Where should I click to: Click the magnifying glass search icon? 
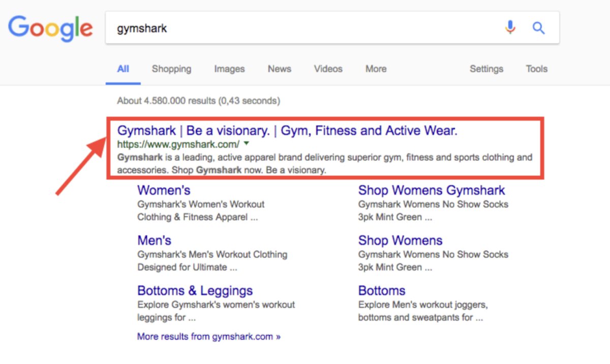point(538,28)
